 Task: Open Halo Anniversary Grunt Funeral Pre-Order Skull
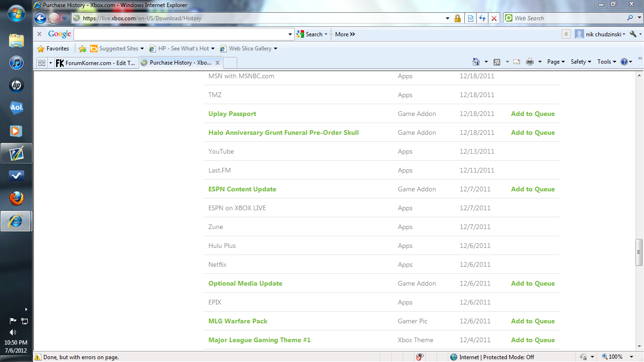coord(284,132)
